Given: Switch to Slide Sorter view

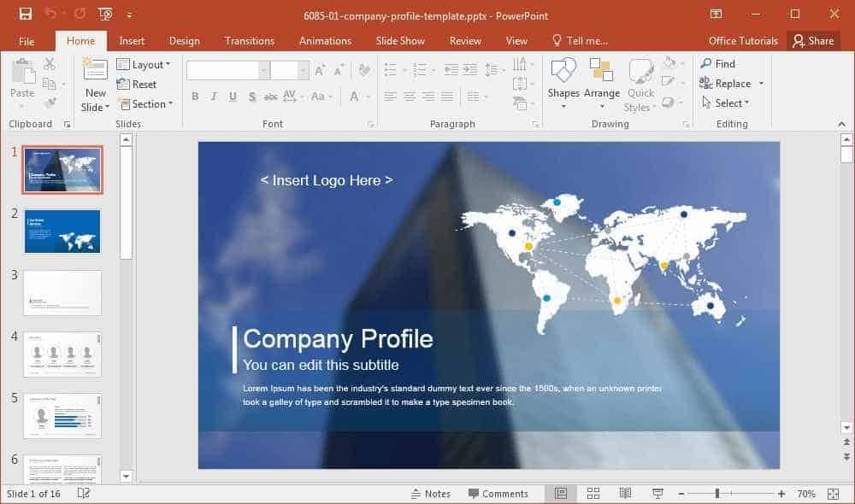Looking at the screenshot, I should point(593,493).
